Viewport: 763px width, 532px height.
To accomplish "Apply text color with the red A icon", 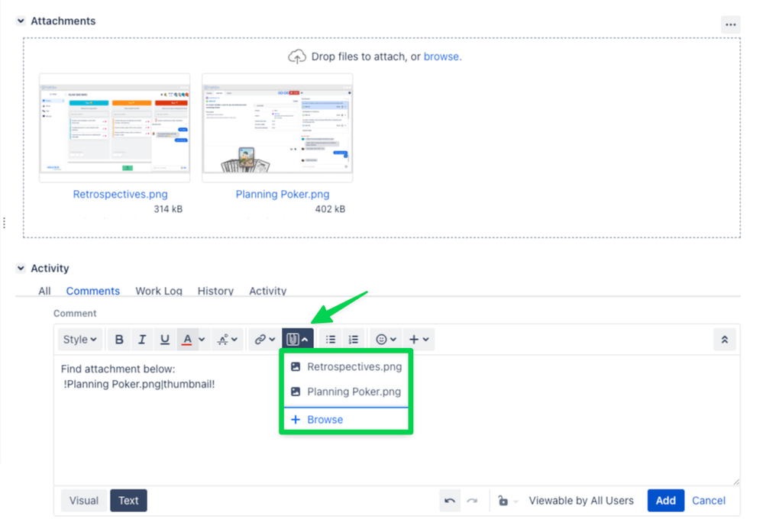I will coord(187,340).
